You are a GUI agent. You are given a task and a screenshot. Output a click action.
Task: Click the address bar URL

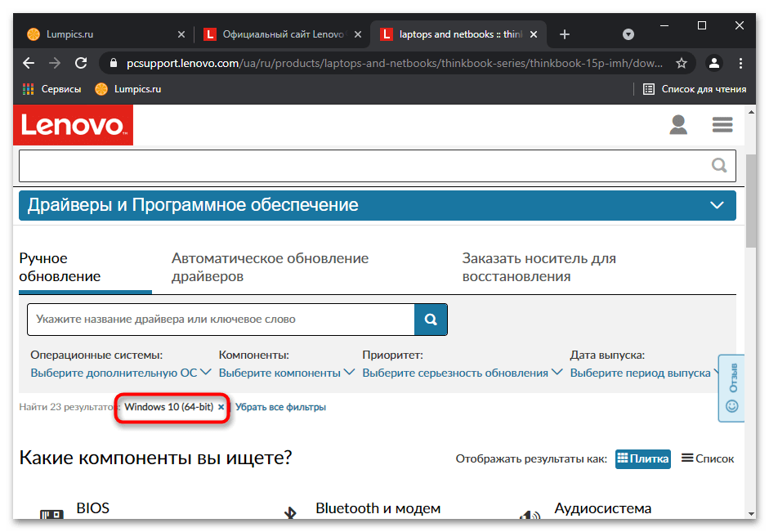395,63
